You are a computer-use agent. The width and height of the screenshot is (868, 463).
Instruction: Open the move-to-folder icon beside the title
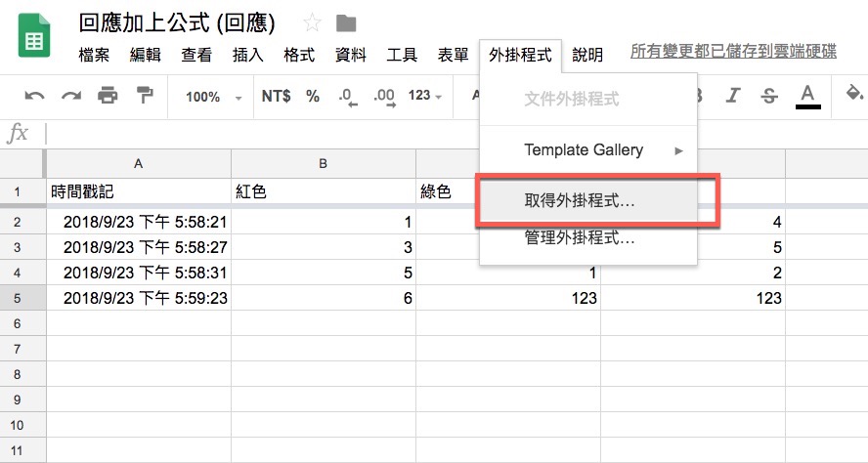point(345,23)
